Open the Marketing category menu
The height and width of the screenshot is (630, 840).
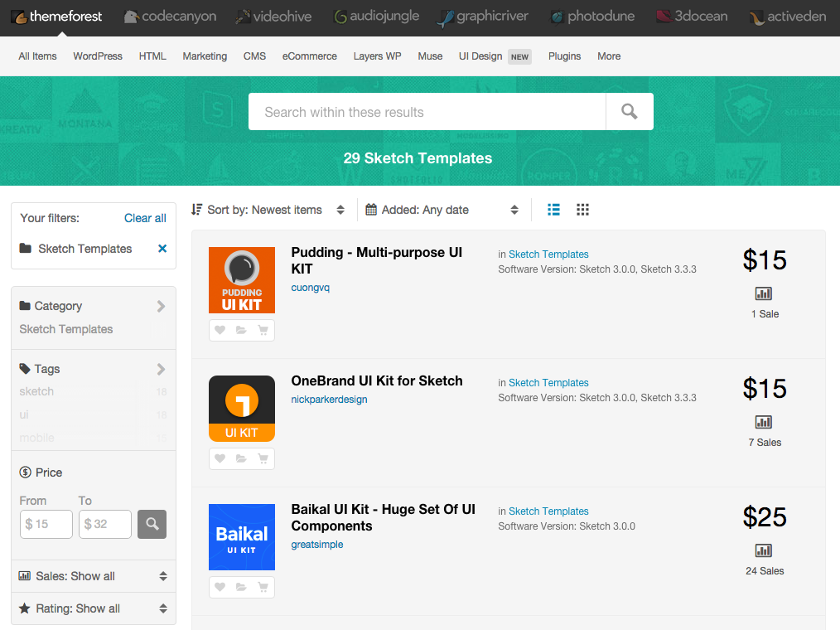[x=205, y=56]
